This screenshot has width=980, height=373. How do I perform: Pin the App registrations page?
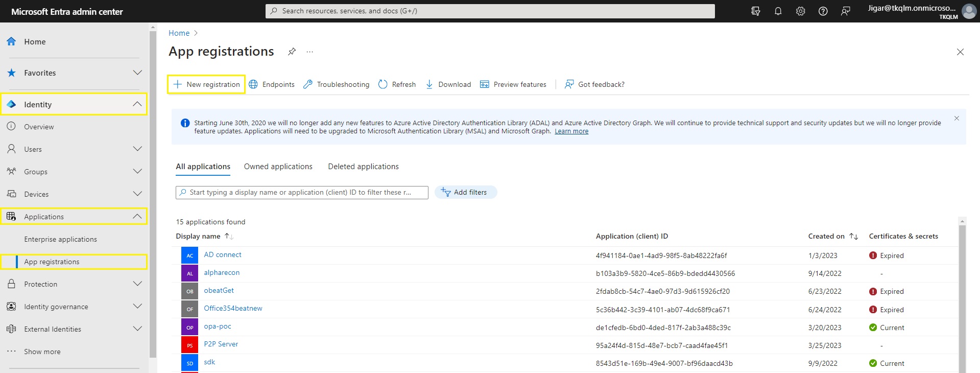292,52
